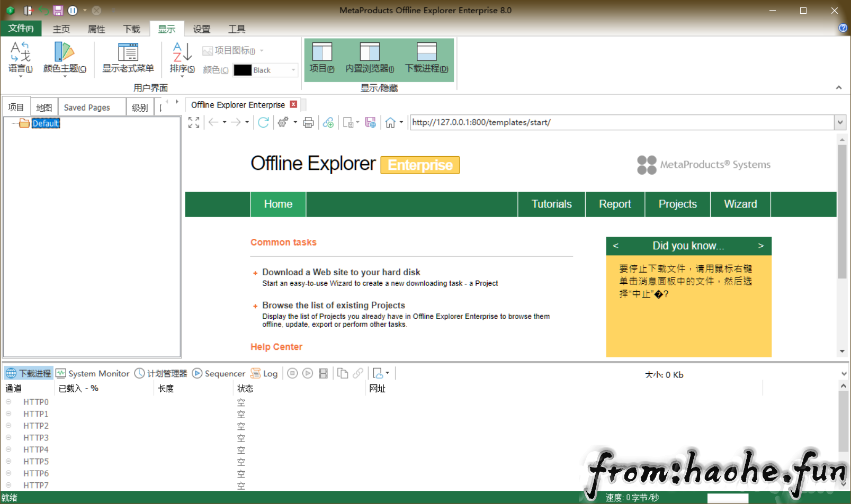The image size is (851, 504).
Task: Select the 项目 (Projects) show/hide icon
Action: (321, 56)
